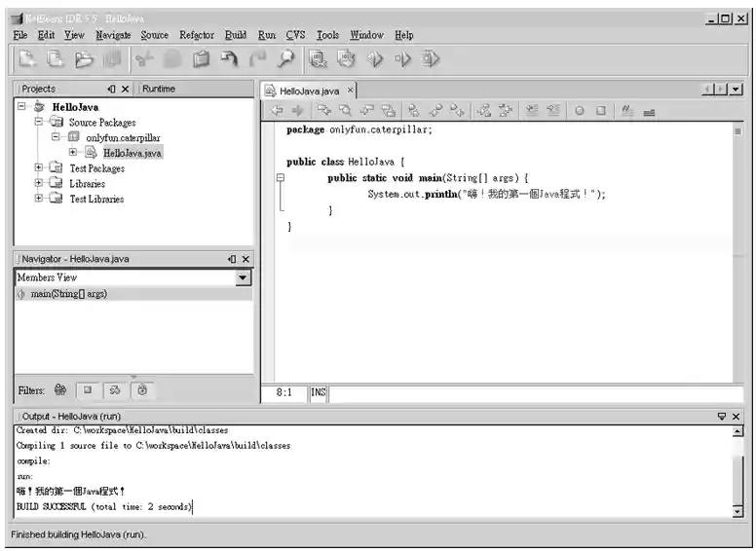Toggle the third bookmark icon in editor toolbar
756x551 pixels.
[x=457, y=111]
